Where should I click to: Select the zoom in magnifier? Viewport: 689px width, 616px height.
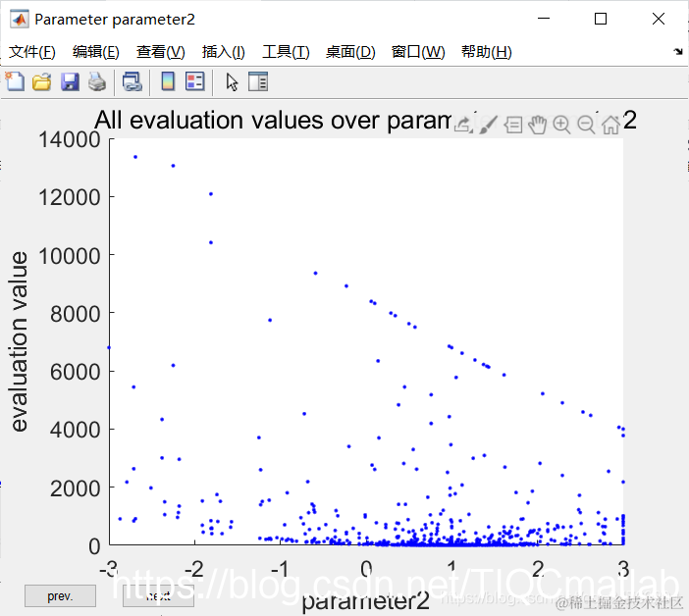561,126
